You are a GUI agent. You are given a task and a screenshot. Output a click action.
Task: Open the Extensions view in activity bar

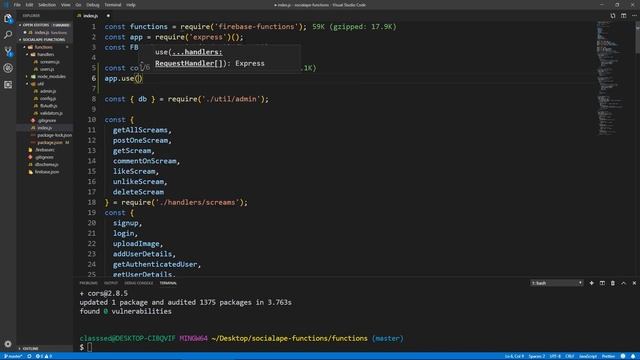pos(8,85)
